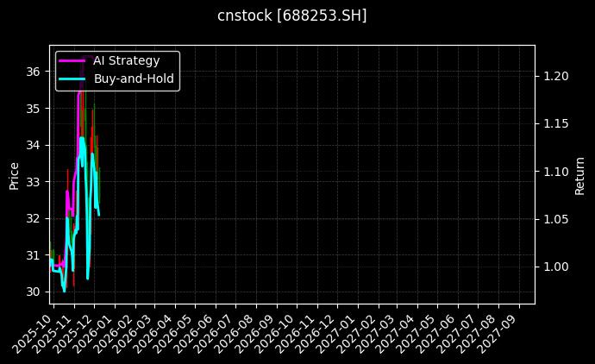Click the end of the cyan Buy-and-Hold line
Viewport: 595px width, 364px height.
pos(99,215)
